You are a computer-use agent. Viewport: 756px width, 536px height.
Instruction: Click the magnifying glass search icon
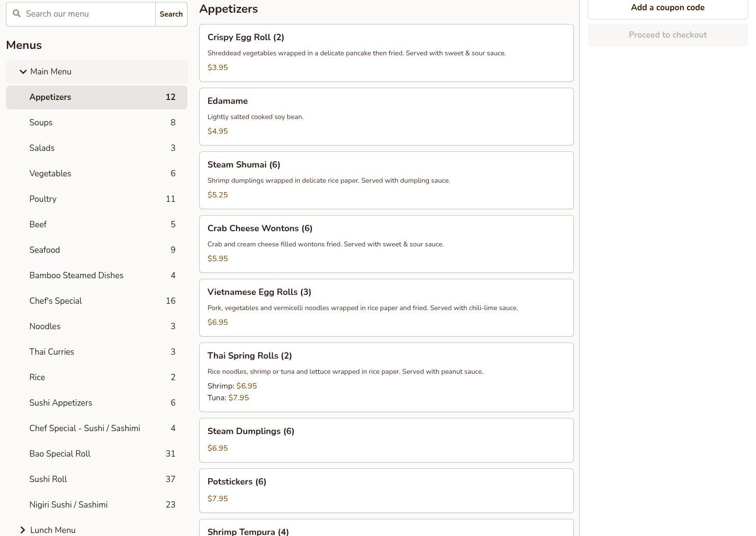pyautogui.click(x=17, y=14)
